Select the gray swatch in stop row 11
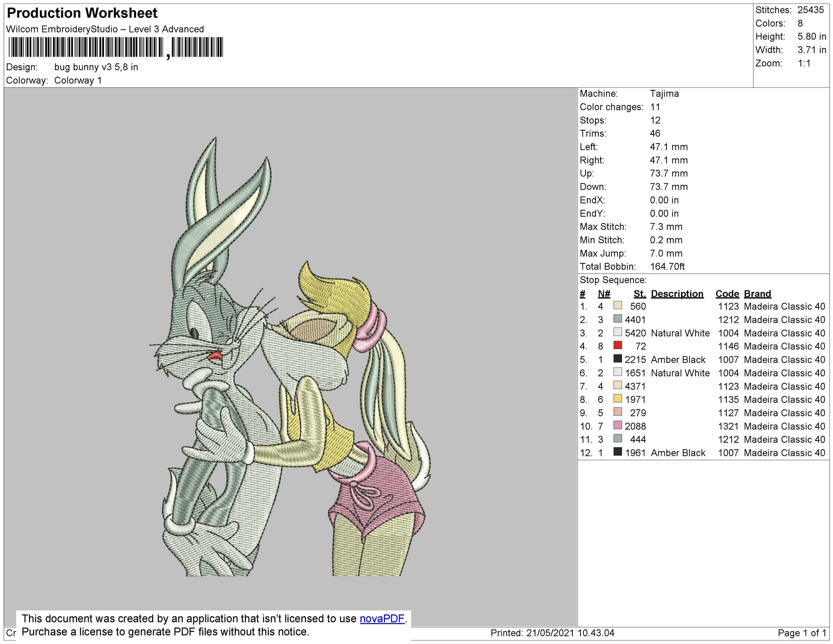The image size is (833, 644). pos(618,438)
